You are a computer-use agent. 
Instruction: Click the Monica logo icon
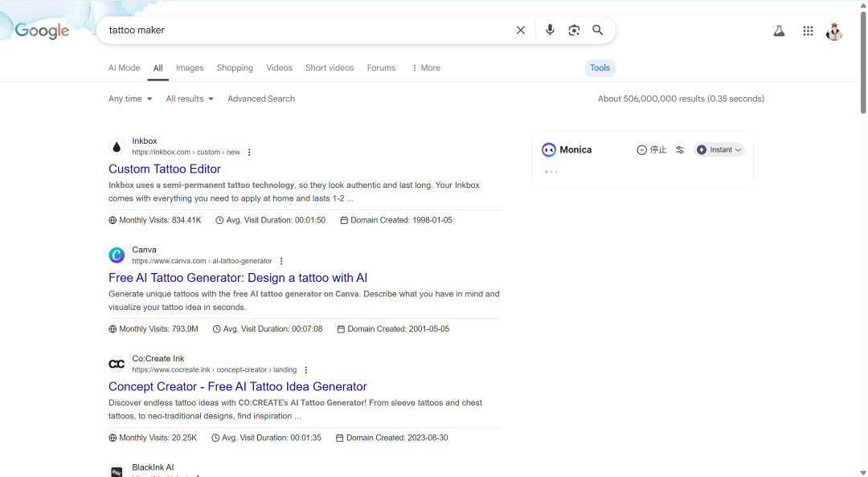[x=549, y=149]
